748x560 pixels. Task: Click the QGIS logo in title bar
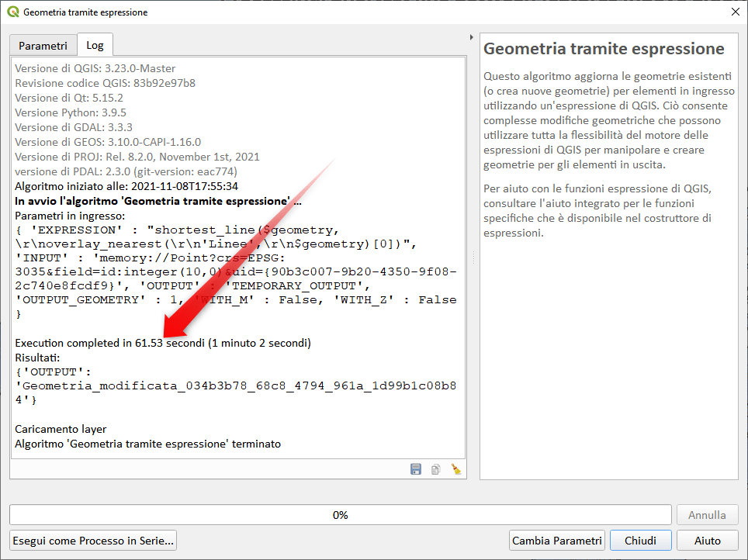pyautogui.click(x=12, y=12)
